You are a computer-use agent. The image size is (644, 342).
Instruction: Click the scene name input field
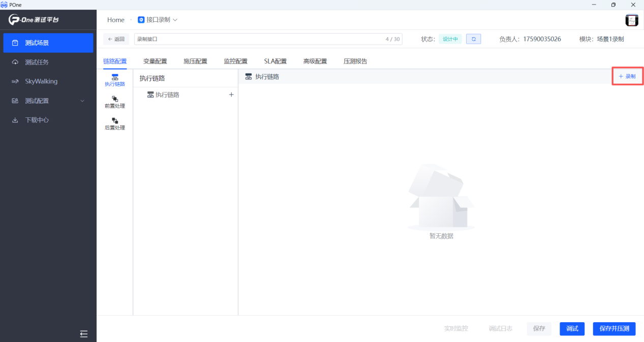pyautogui.click(x=259, y=39)
